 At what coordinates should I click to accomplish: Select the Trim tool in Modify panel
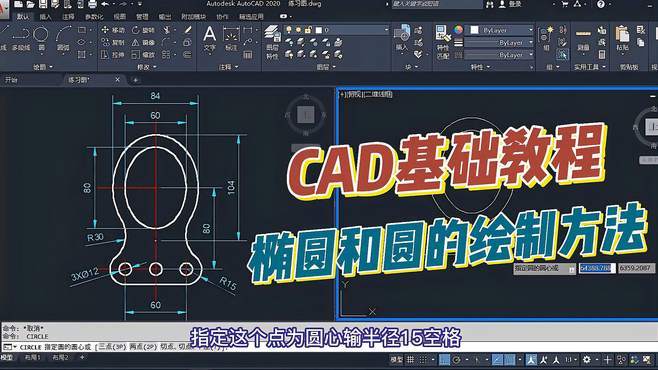(x=167, y=30)
